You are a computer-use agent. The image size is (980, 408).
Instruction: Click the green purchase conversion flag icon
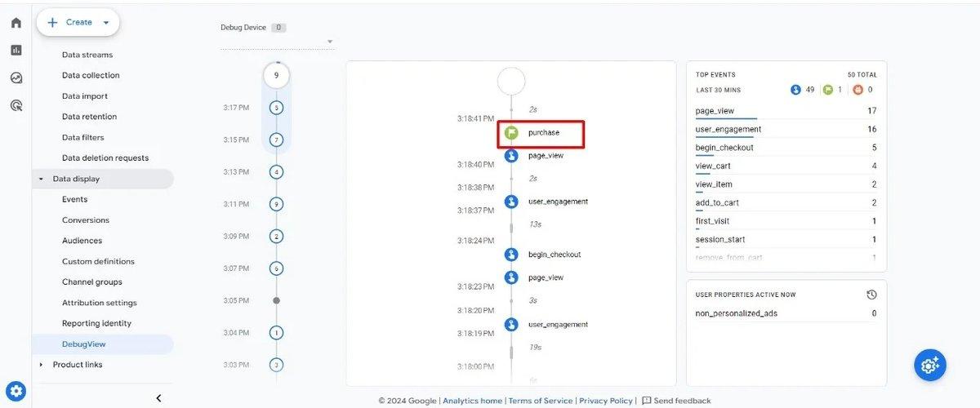[511, 132]
